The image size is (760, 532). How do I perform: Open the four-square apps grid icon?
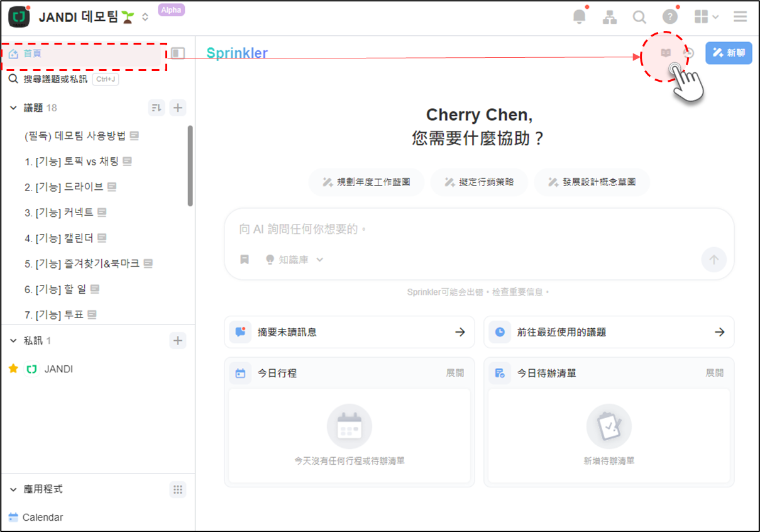(701, 17)
